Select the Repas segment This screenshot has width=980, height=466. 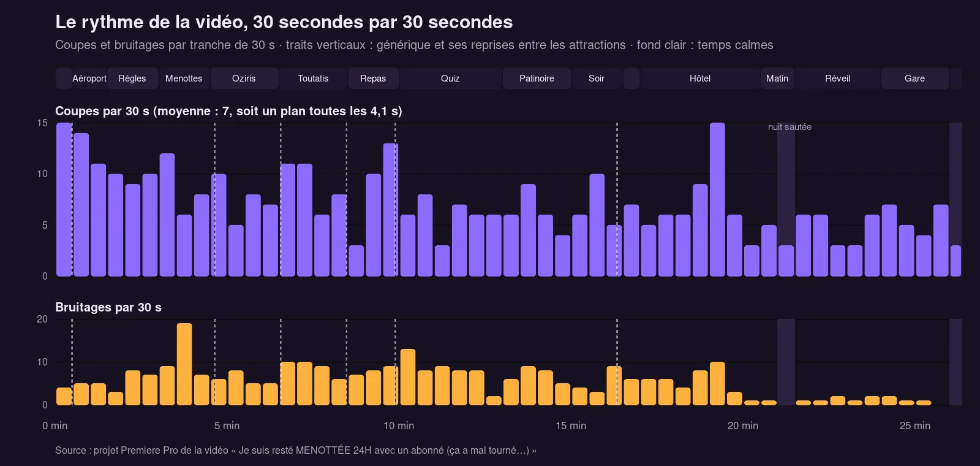[x=373, y=78]
